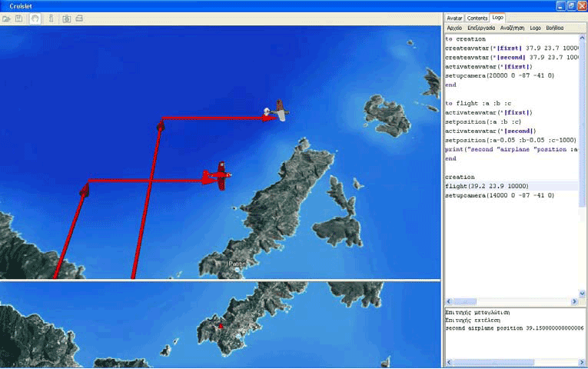The image size is (588, 369).
Task: Click the 'setposition(:a-0.05 :b-0.05 :c-1000)' line
Action: pos(510,140)
